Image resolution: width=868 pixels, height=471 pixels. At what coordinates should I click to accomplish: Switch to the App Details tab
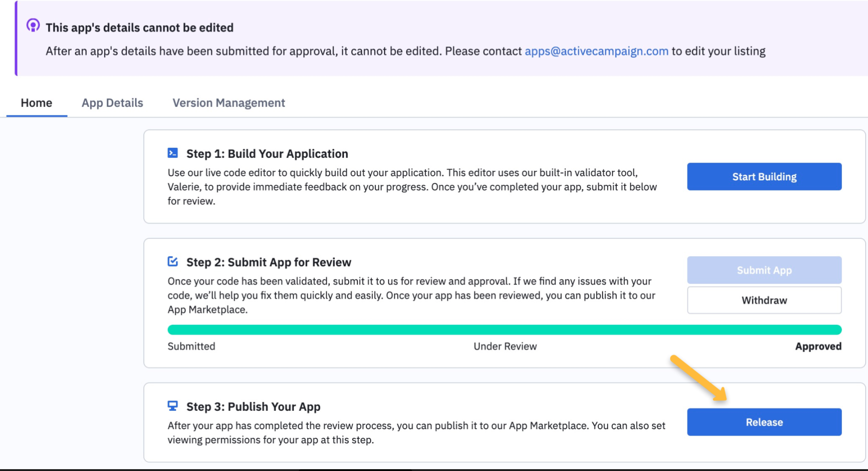click(x=113, y=103)
